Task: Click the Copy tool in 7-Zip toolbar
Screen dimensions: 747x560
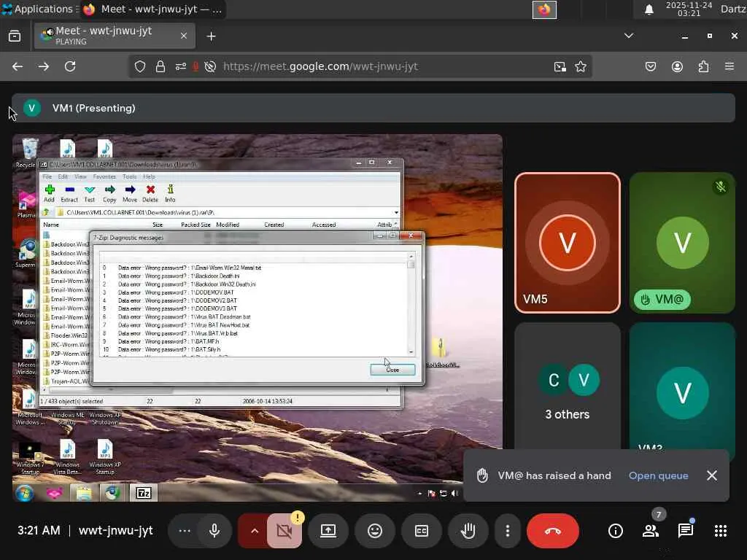Action: click(109, 194)
